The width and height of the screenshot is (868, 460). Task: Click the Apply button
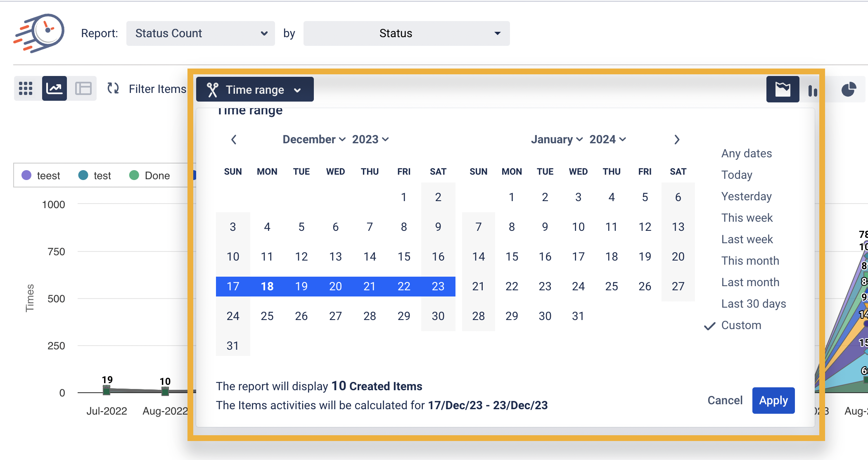[773, 401]
